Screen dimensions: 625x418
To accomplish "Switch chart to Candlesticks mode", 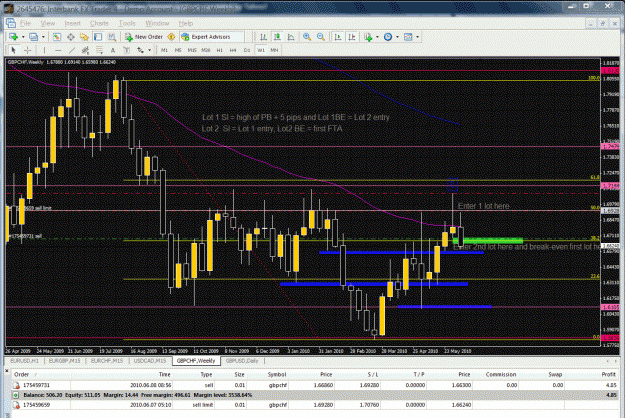I will pos(277,37).
